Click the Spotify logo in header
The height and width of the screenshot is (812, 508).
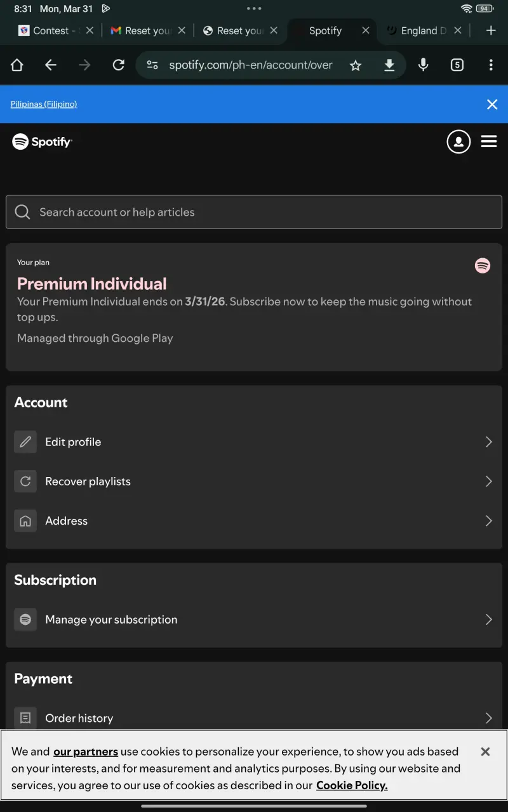(42, 141)
